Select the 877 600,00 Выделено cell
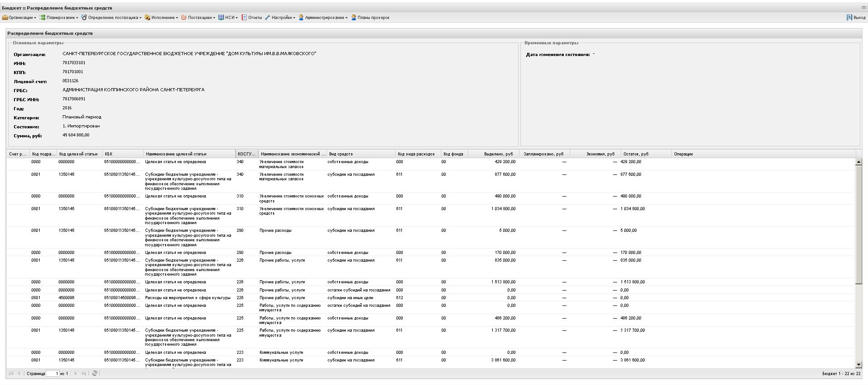This screenshot has height=385, width=868. 505,174
